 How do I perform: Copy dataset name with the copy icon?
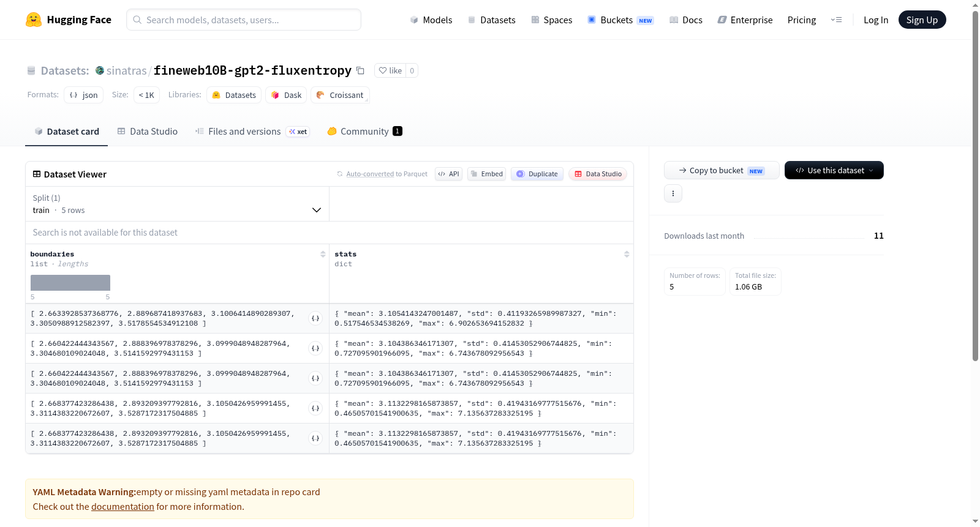pos(361,71)
